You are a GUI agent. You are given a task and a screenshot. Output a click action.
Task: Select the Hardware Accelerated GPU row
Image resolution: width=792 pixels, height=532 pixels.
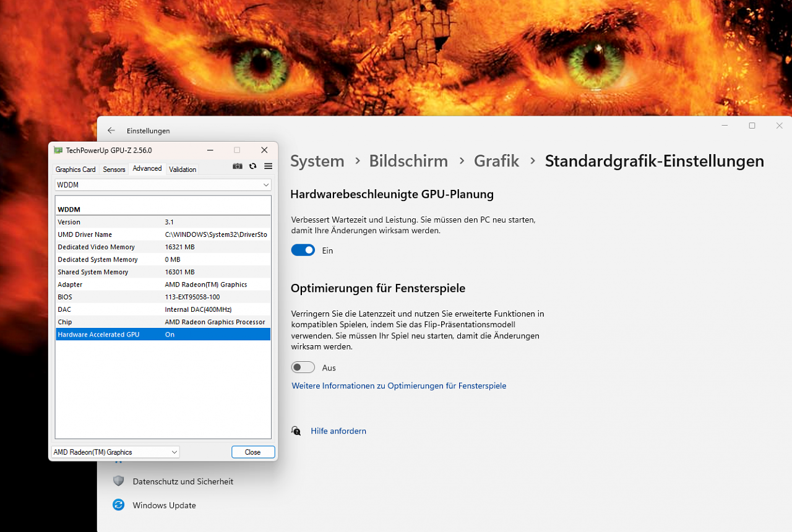[163, 334]
